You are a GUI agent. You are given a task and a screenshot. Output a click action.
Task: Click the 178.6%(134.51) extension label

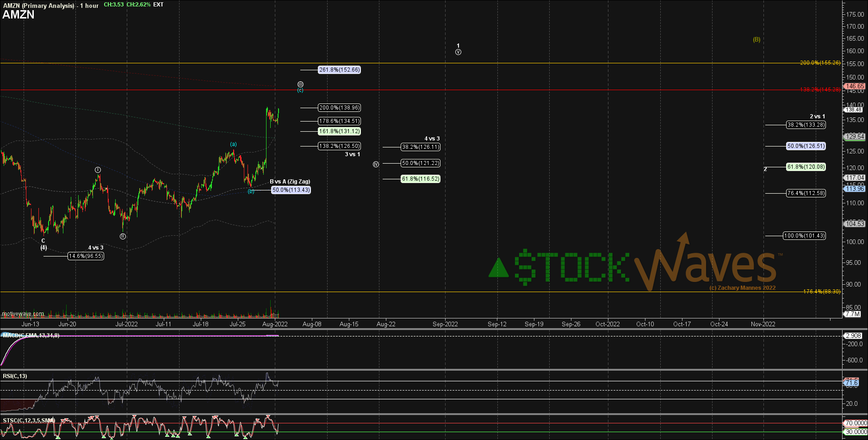[339, 121]
